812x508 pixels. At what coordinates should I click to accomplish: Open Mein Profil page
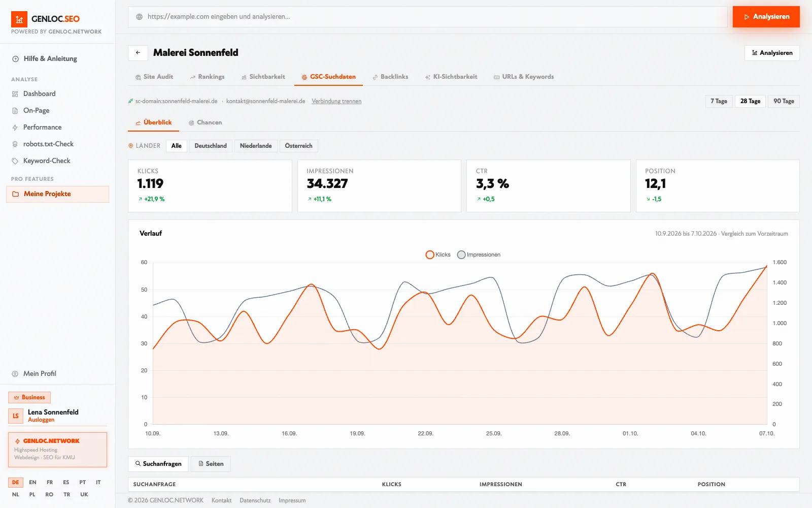40,374
